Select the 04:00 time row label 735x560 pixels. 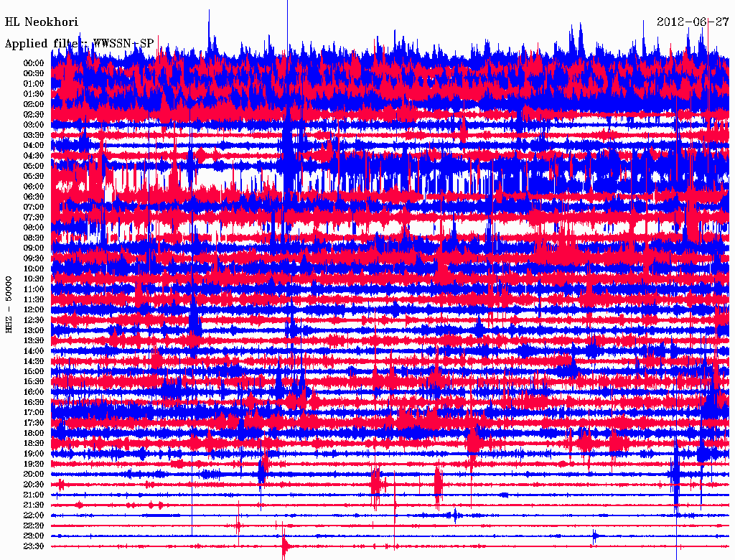(x=34, y=146)
